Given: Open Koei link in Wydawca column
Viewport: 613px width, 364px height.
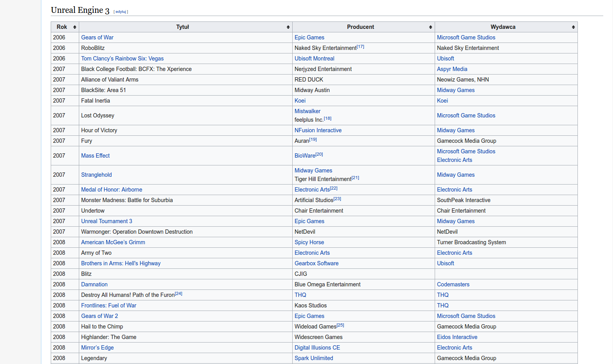Looking at the screenshot, I should pos(442,101).
